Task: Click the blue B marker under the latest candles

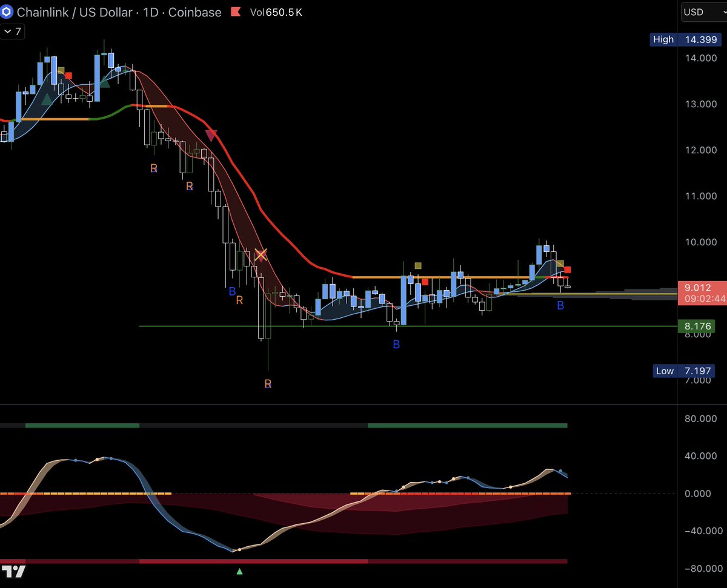Action: pyautogui.click(x=560, y=306)
